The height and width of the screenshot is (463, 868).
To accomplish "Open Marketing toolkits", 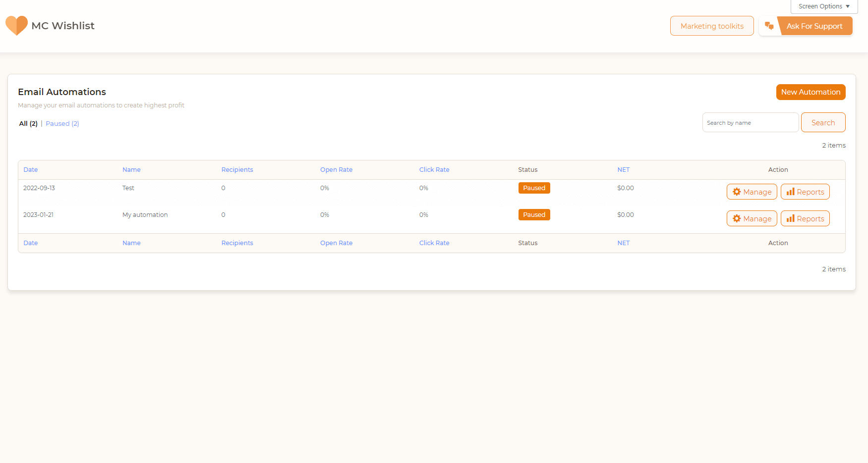I will tap(711, 26).
